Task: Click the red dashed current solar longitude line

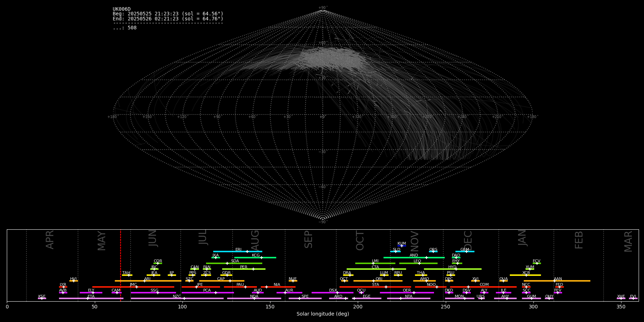Action: [121, 265]
